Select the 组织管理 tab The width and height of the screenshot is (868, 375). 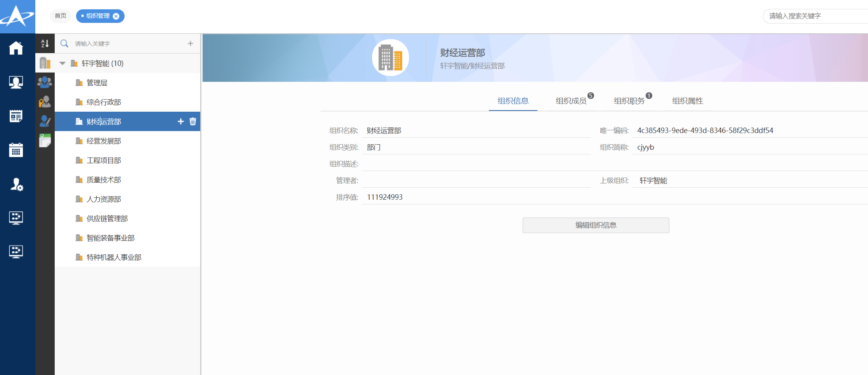tap(98, 16)
